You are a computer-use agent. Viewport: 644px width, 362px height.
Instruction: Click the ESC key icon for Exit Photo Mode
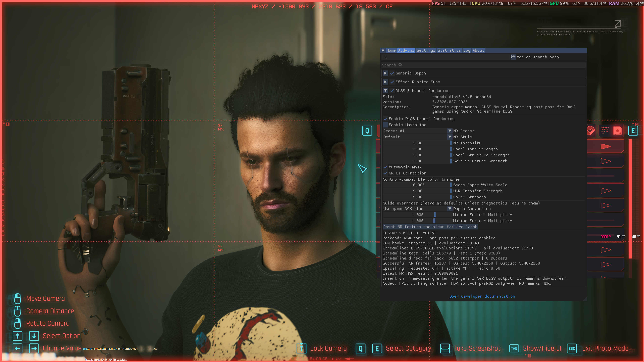[x=572, y=348]
